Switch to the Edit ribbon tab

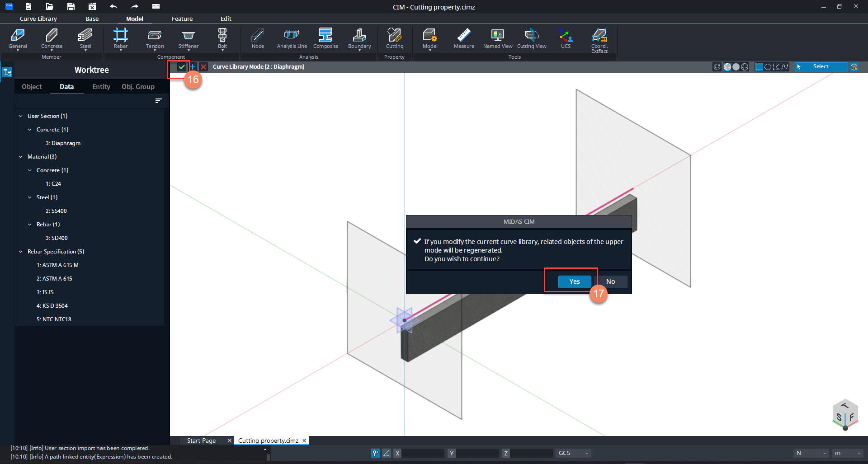[x=226, y=19]
